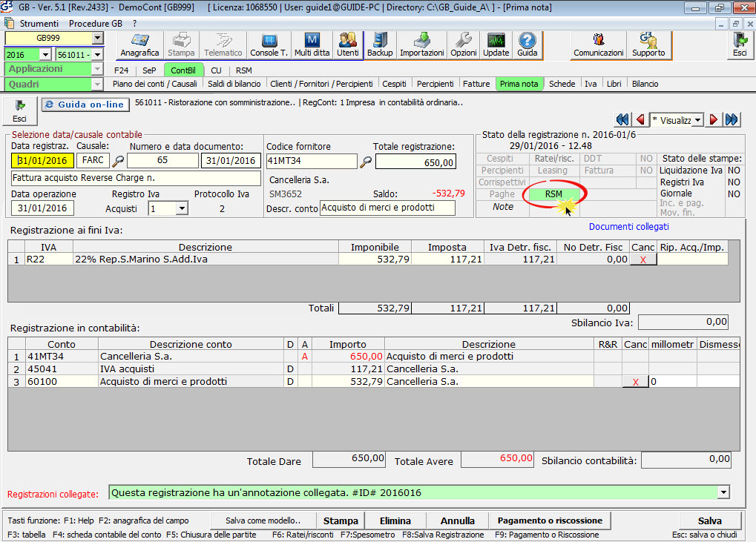Screen dimensions: 756x542
Task: Open the Visualizz mode dropdown
Action: point(697,120)
